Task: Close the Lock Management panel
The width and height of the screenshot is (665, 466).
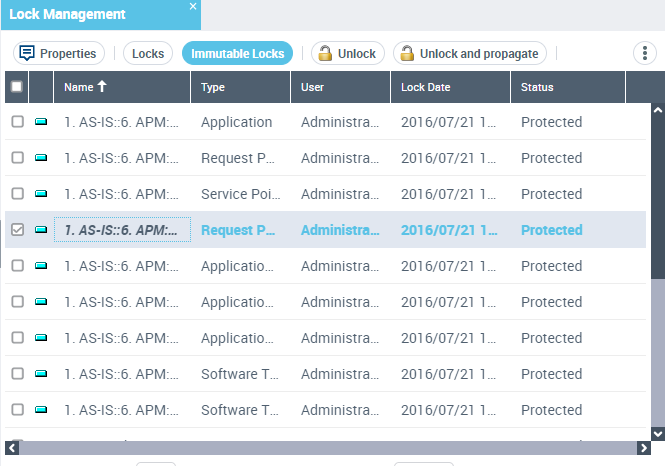Action: [x=193, y=7]
